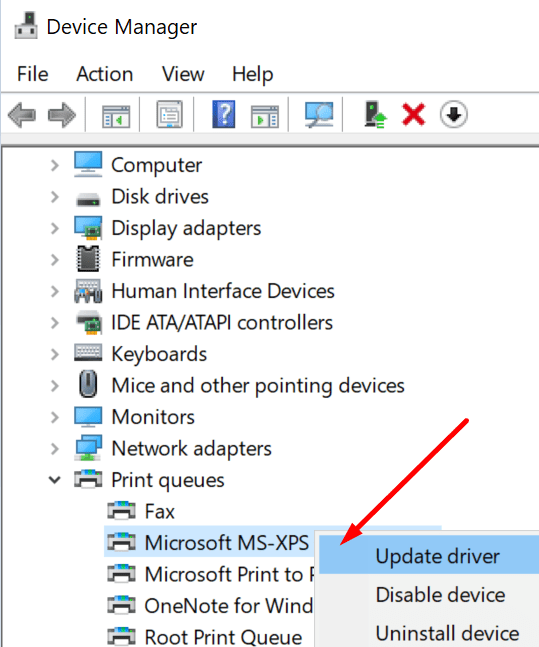Select the Print queues printer icon
This screenshot has height=647, width=539.
(x=88, y=479)
